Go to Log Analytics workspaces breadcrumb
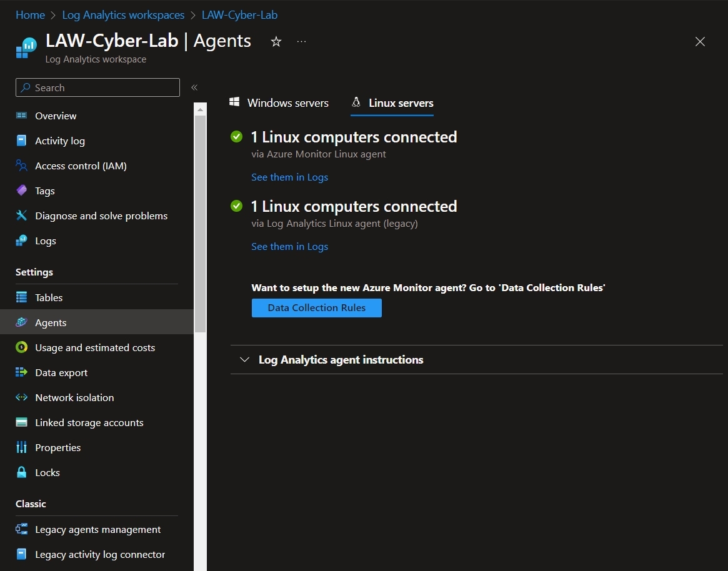The width and height of the screenshot is (728, 571). click(x=123, y=15)
